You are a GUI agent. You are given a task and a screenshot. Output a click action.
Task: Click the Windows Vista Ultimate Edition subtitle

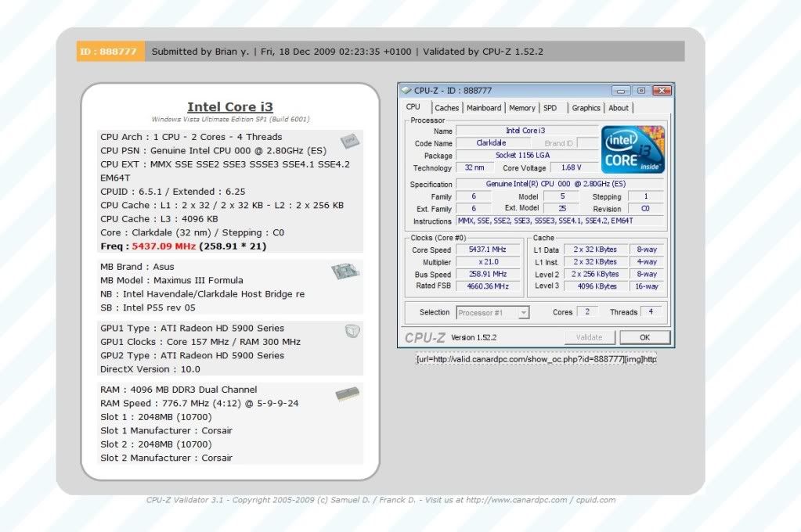[230, 120]
